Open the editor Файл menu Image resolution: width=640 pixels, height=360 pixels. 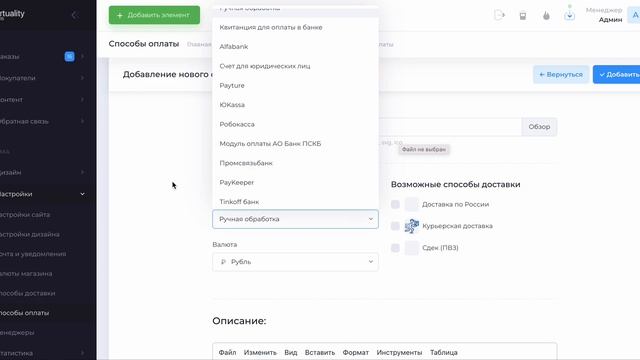click(x=227, y=352)
